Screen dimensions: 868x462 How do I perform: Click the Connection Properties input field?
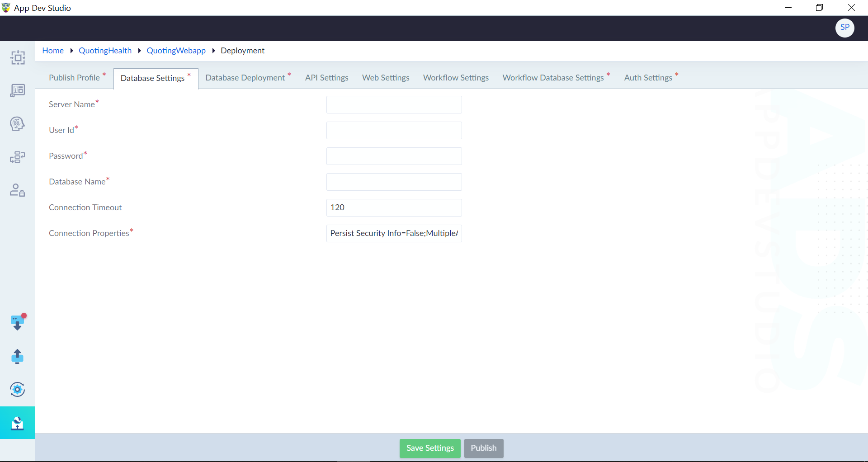[394, 233]
